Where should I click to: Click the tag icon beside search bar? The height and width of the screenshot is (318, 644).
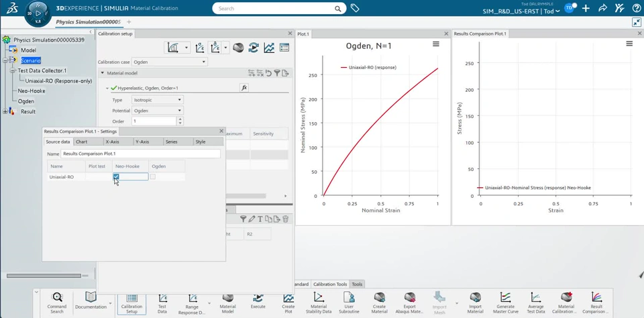pyautogui.click(x=355, y=8)
